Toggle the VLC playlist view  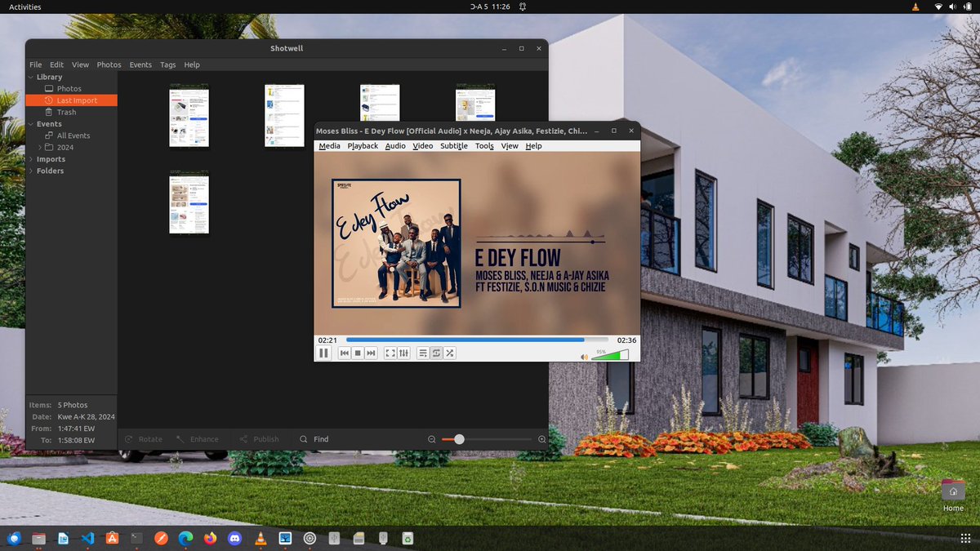click(423, 353)
